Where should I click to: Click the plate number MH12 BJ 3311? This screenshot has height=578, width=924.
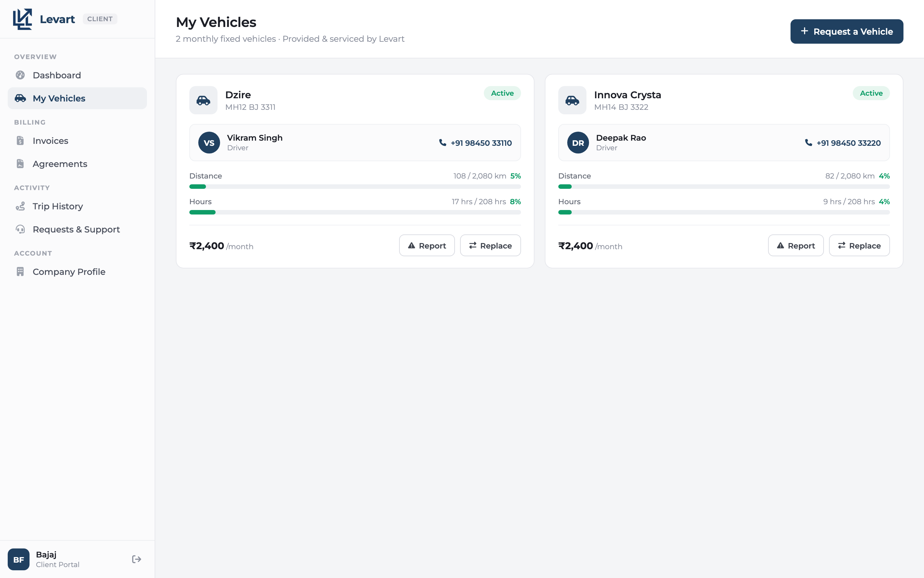250,107
